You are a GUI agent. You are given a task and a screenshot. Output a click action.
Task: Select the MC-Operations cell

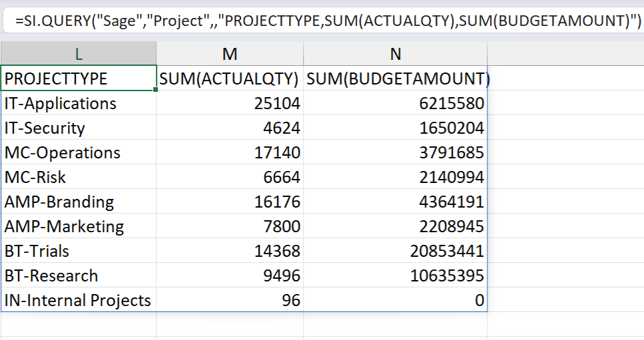click(79, 152)
